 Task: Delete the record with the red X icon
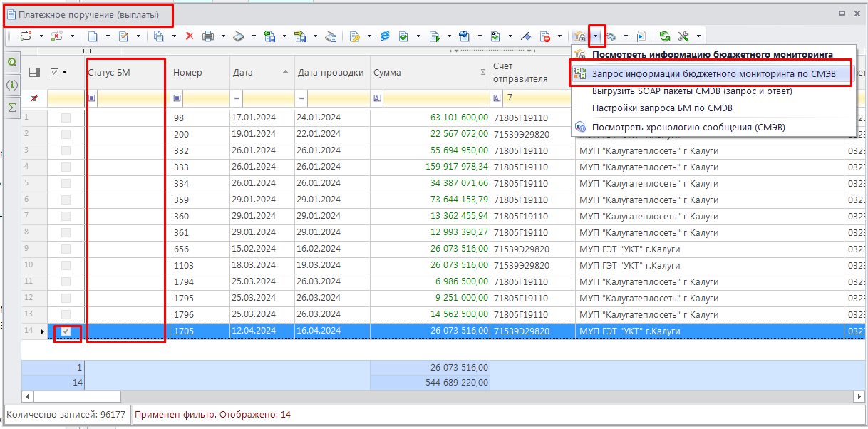tap(190, 36)
